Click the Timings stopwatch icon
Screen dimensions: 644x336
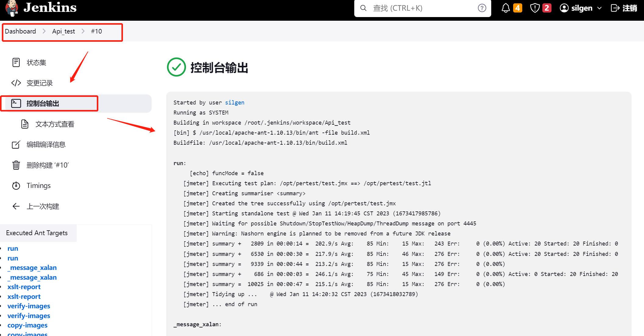(x=16, y=186)
